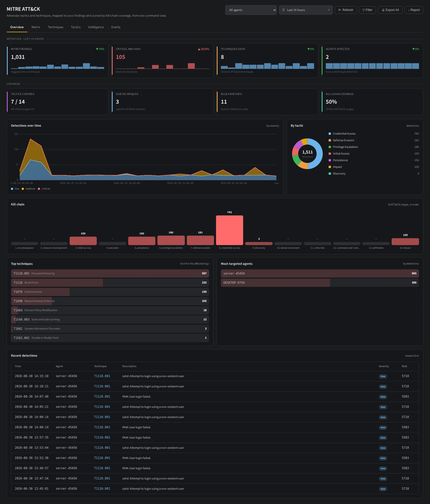Open the Last 24 hours time range picker

click(306, 10)
